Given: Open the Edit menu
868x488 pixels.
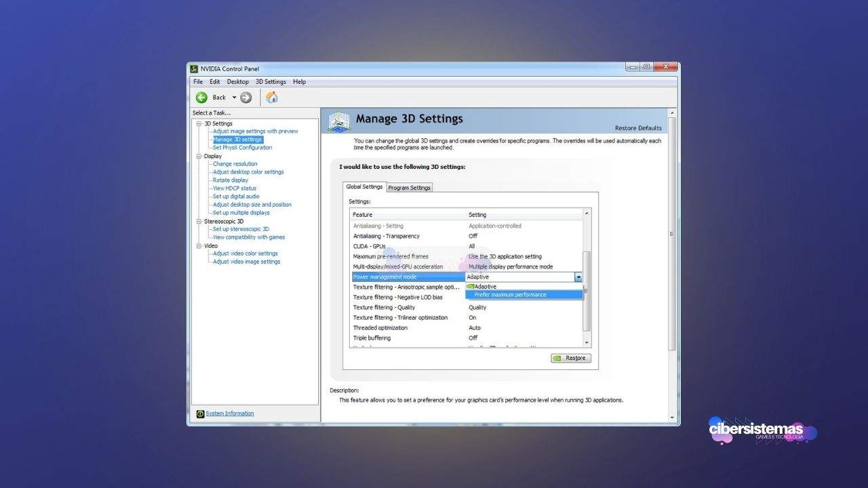Looking at the screenshot, I should coord(215,82).
